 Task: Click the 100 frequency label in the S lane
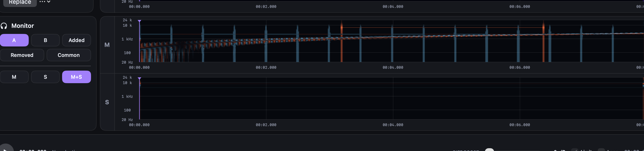click(x=127, y=110)
